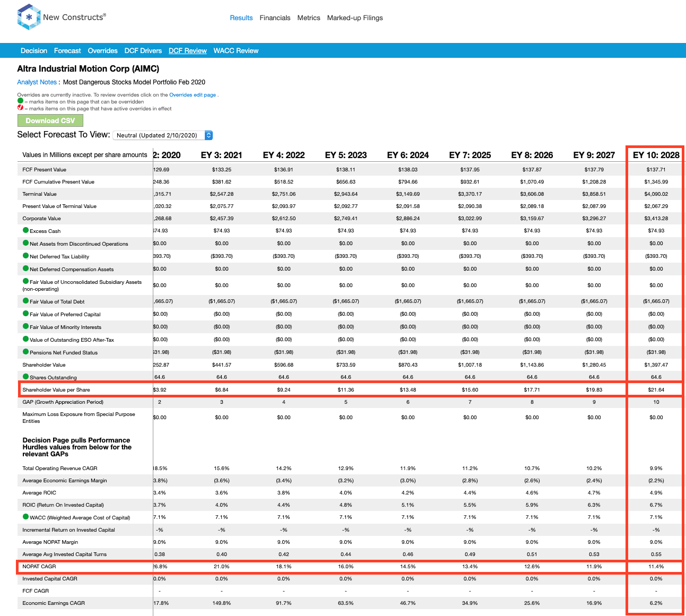
Task: Click the FCF Present Value row label
Action: click(x=45, y=170)
